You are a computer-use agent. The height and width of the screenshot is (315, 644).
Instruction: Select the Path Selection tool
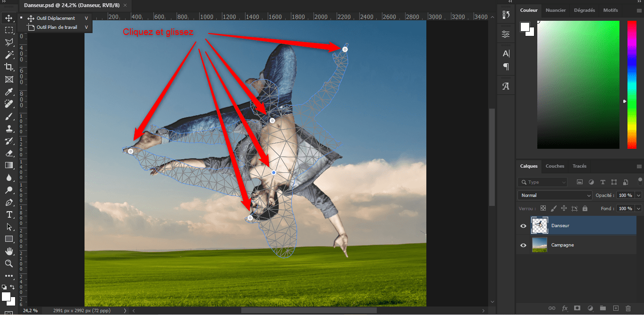[x=8, y=227]
